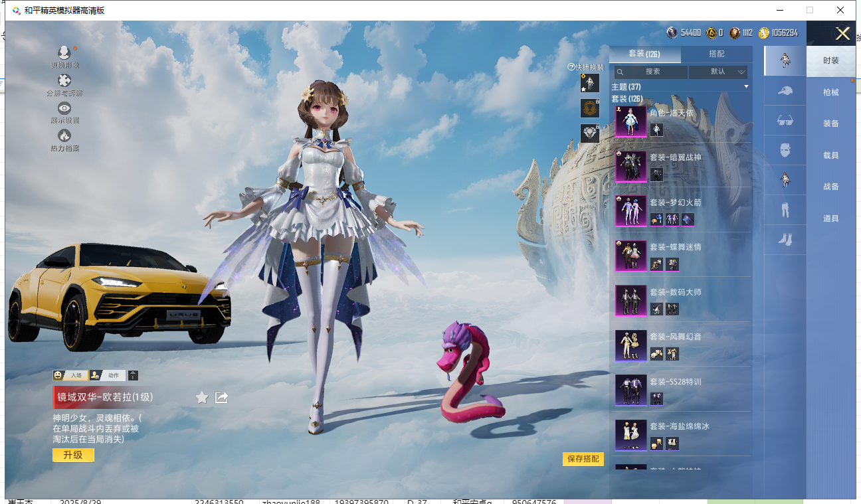Select the cap headwear category icon
The width and height of the screenshot is (861, 504).
point(785,90)
